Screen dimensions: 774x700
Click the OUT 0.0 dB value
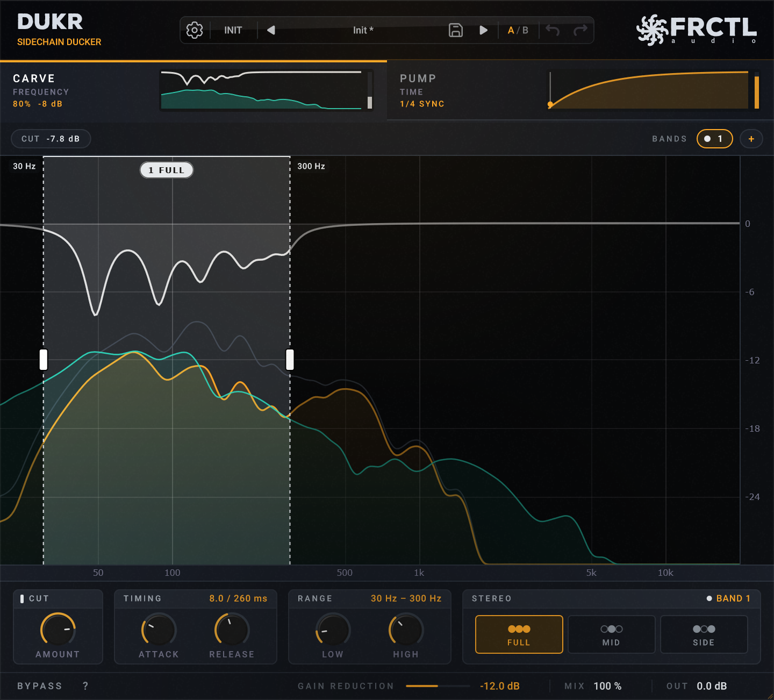[712, 686]
